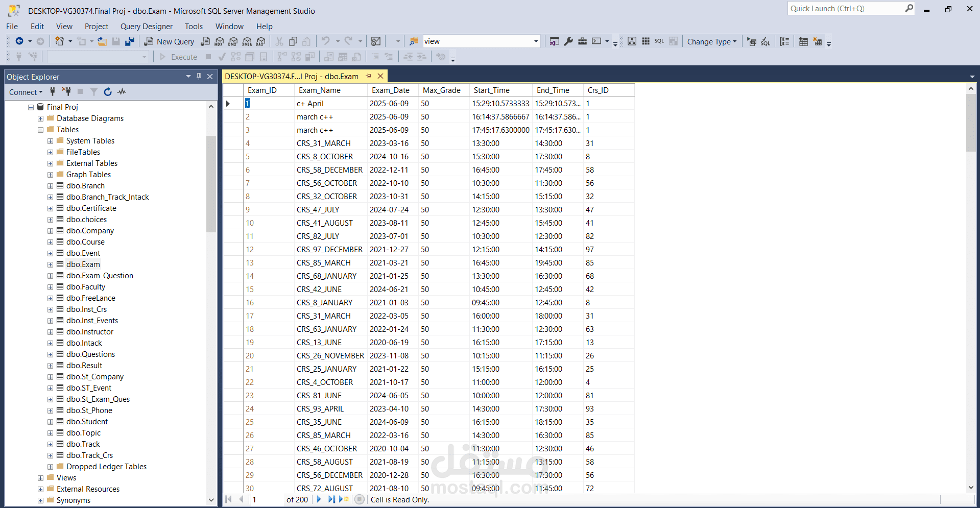Open a new DAX query
The width and height of the screenshot is (980, 508).
pos(261,41)
